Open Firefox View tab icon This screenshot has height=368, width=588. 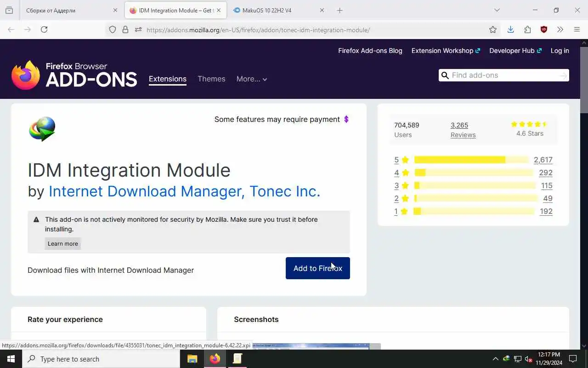9,10
